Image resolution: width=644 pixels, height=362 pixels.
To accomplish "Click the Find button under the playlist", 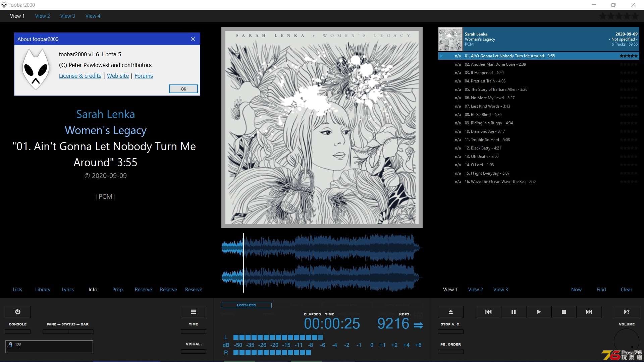I will pyautogui.click(x=601, y=289).
